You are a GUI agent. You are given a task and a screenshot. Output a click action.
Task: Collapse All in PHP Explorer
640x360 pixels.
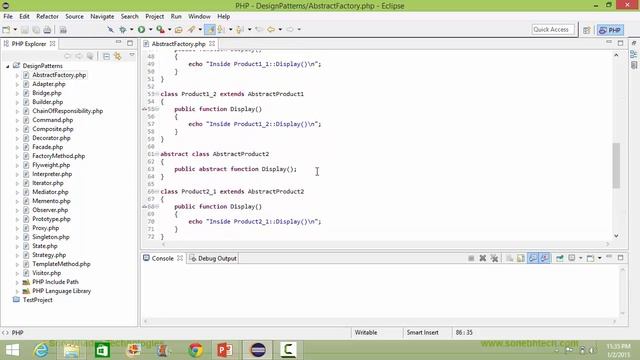coord(106,56)
